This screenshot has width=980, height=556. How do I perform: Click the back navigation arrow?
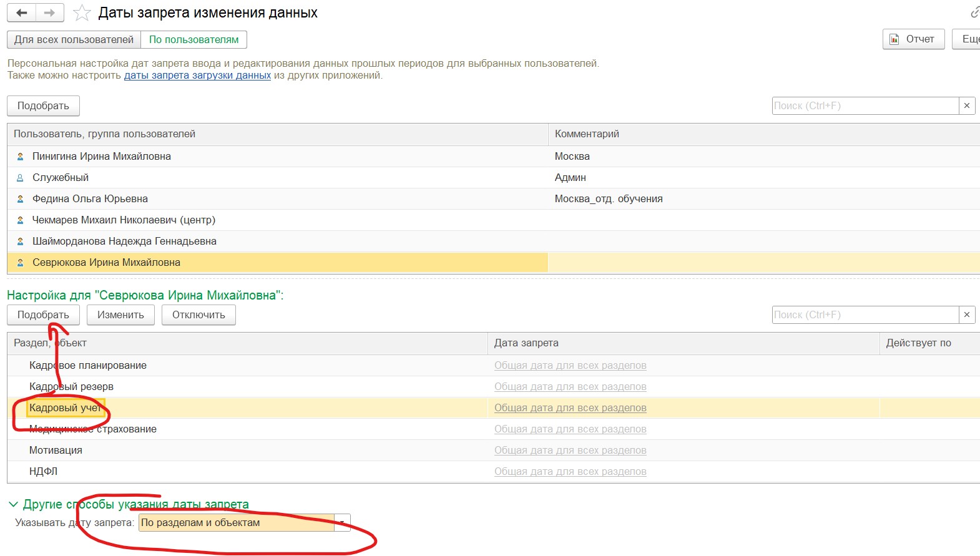click(22, 12)
